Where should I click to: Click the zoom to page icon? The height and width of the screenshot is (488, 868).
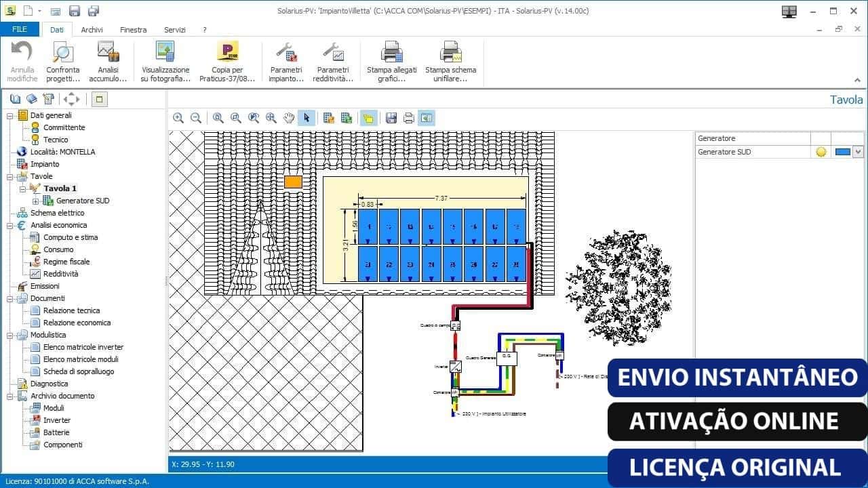(x=218, y=118)
